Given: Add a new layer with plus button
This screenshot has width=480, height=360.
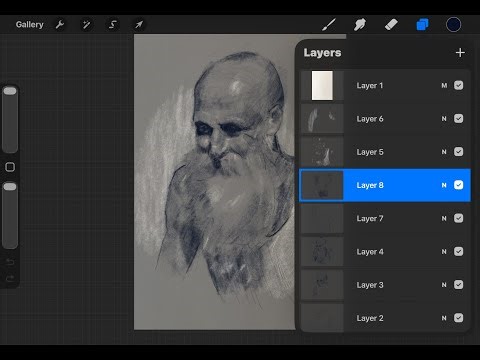Looking at the screenshot, I should point(460,53).
